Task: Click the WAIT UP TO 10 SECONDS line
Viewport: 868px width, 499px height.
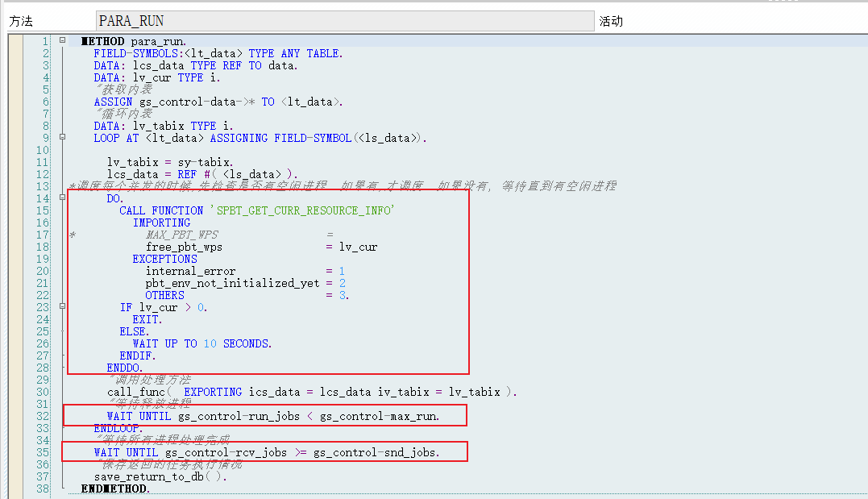Action: tap(202, 344)
